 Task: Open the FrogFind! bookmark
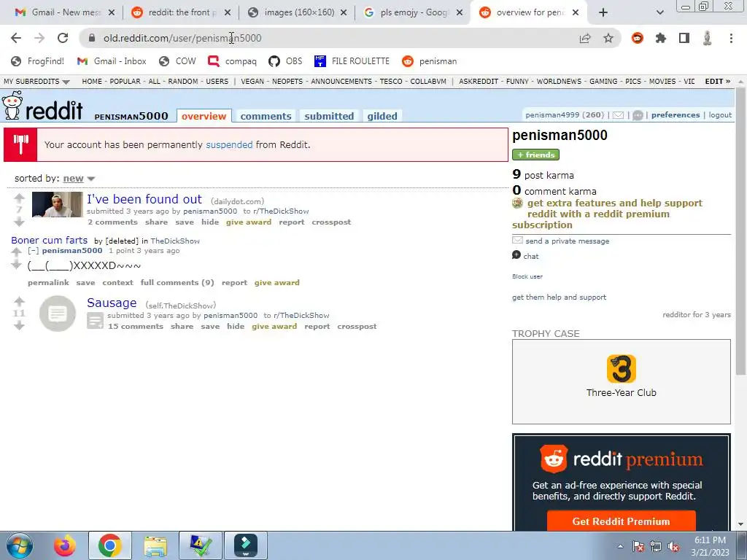[38, 61]
